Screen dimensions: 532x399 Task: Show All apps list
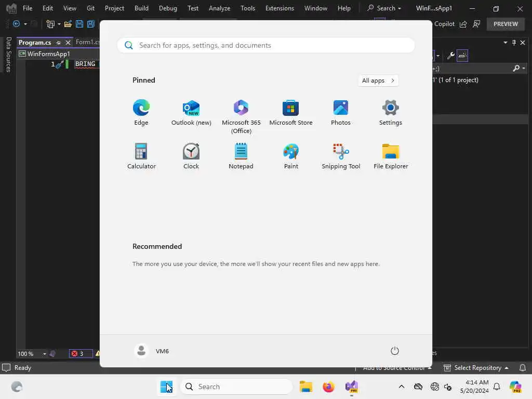tap(378, 81)
